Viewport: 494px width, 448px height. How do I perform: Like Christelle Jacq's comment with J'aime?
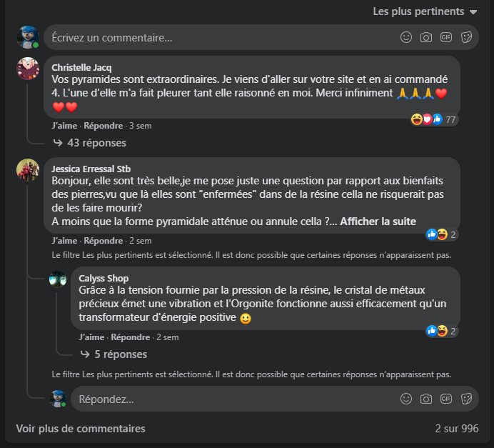click(x=64, y=126)
